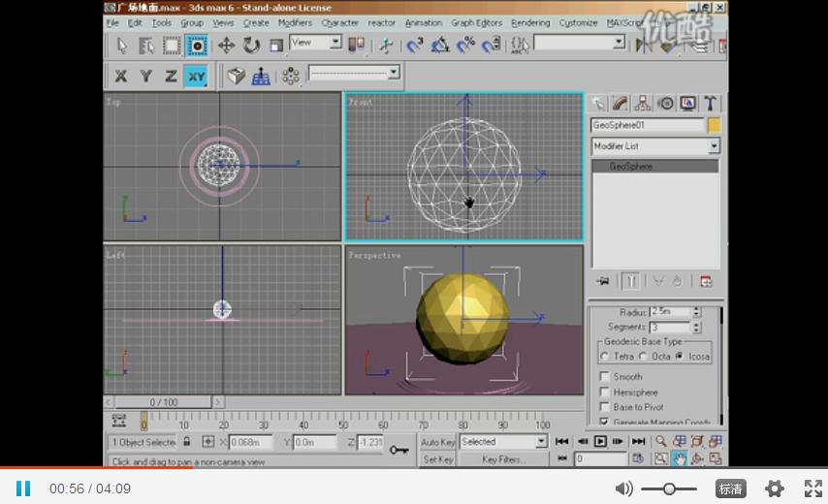
Task: Expand the Selected key filter dropdown
Action: (541, 441)
